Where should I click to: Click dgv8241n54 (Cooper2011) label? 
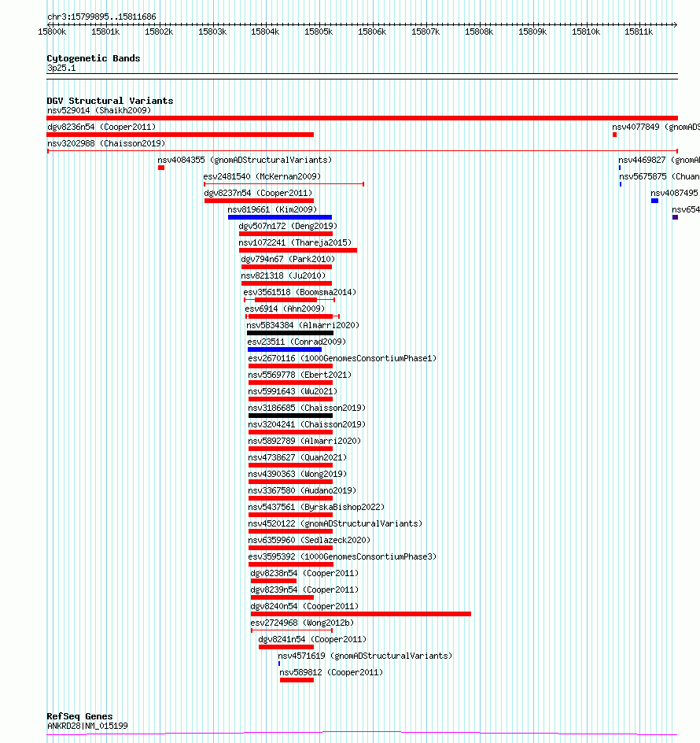pos(312,640)
